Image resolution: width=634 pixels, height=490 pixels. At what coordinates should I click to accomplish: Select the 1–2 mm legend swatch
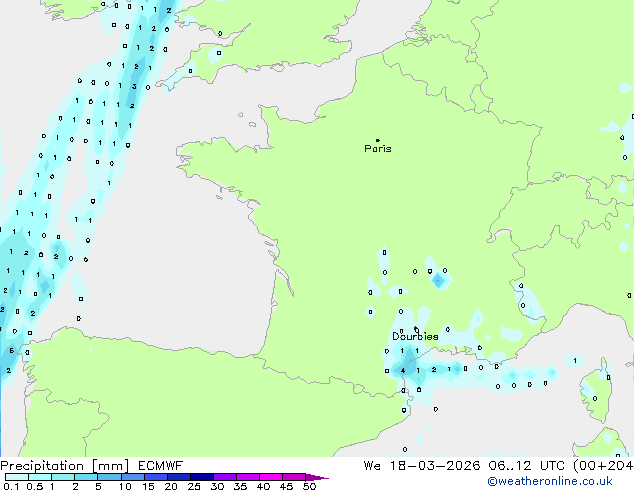63,477
